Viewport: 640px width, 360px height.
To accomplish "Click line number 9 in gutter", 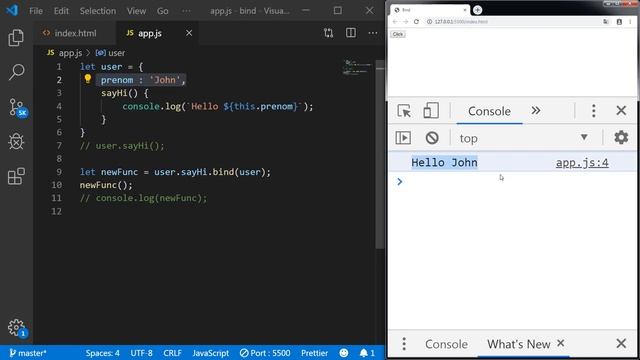I will click(x=59, y=172).
